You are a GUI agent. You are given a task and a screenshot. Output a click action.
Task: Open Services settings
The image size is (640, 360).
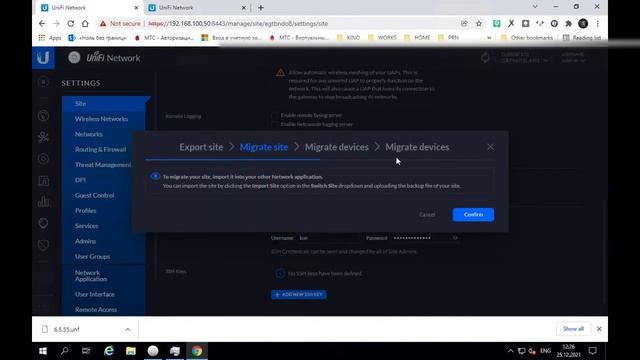87,226
